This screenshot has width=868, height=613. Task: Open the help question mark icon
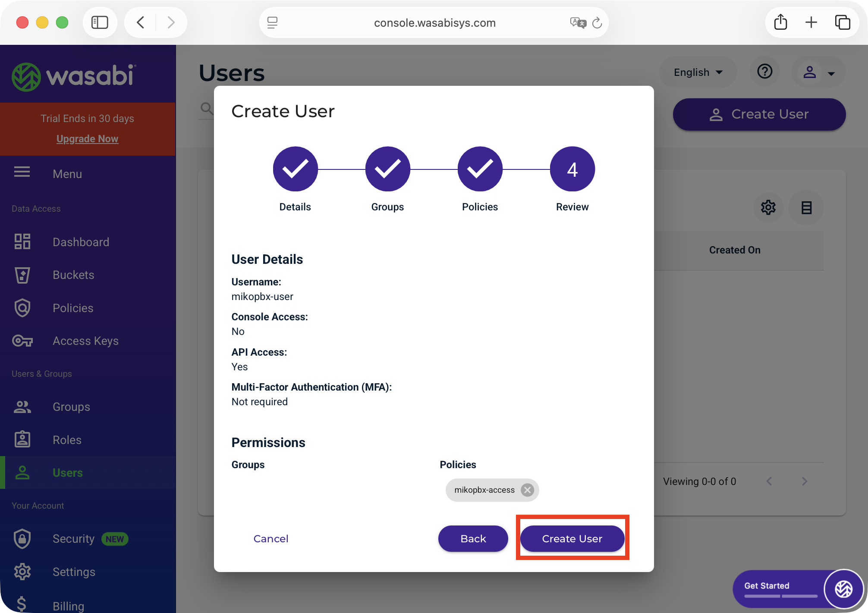(x=765, y=72)
